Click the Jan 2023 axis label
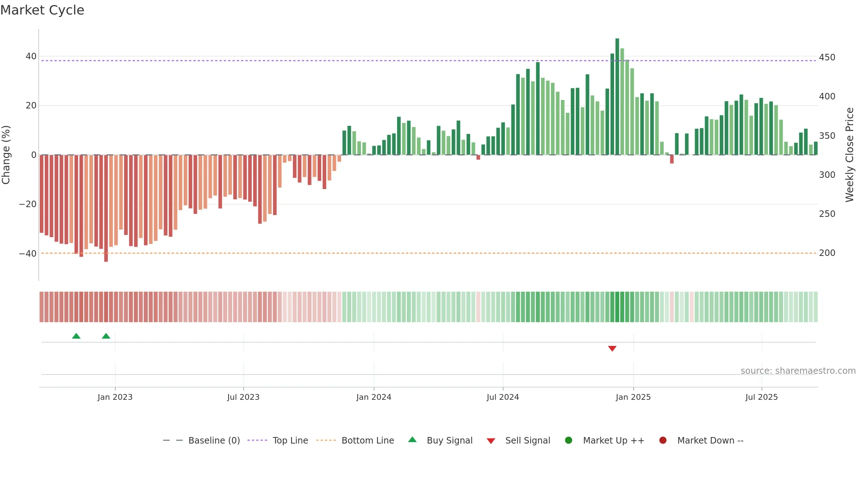Screen dimensions: 868x488 click(x=115, y=397)
